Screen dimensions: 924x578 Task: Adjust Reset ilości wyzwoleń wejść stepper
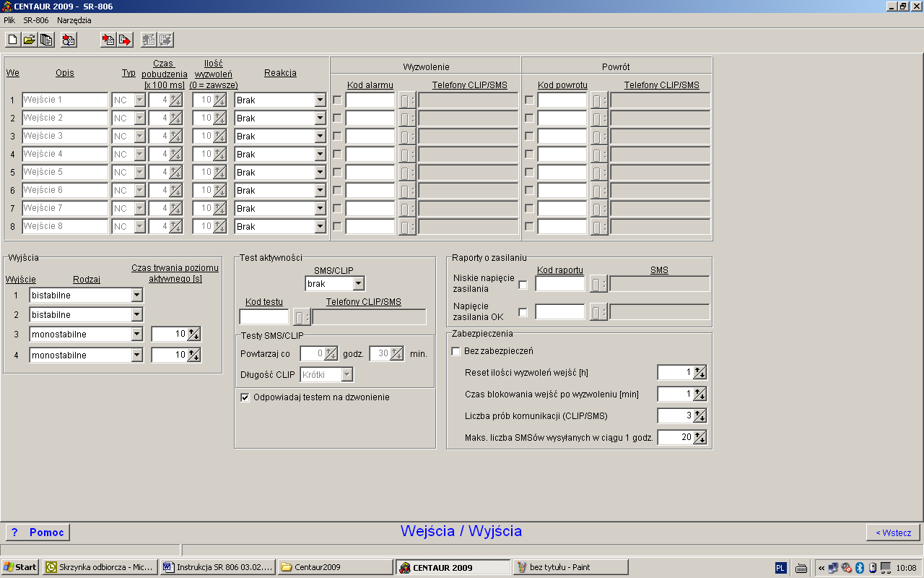point(699,373)
